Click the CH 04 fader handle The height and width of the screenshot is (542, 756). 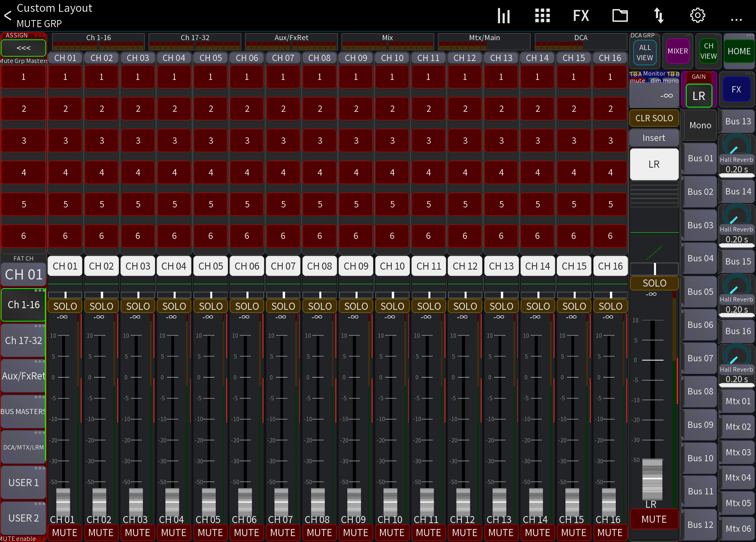pyautogui.click(x=172, y=501)
